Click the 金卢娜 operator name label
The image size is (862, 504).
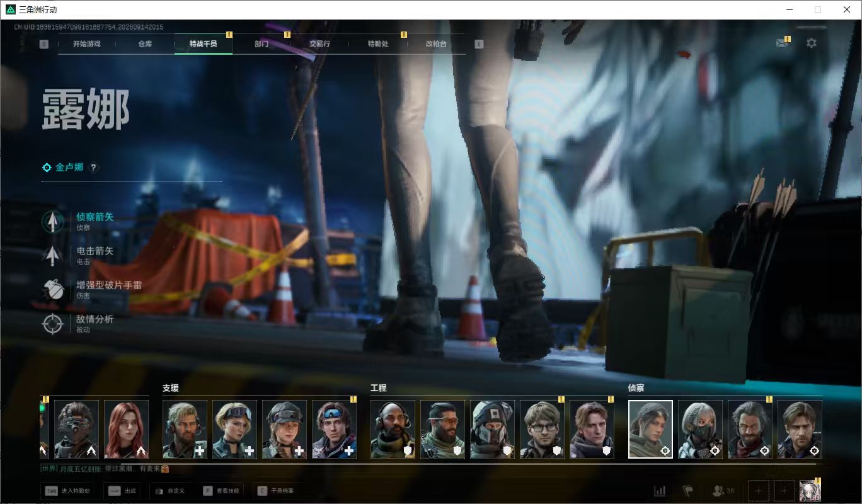click(x=69, y=168)
